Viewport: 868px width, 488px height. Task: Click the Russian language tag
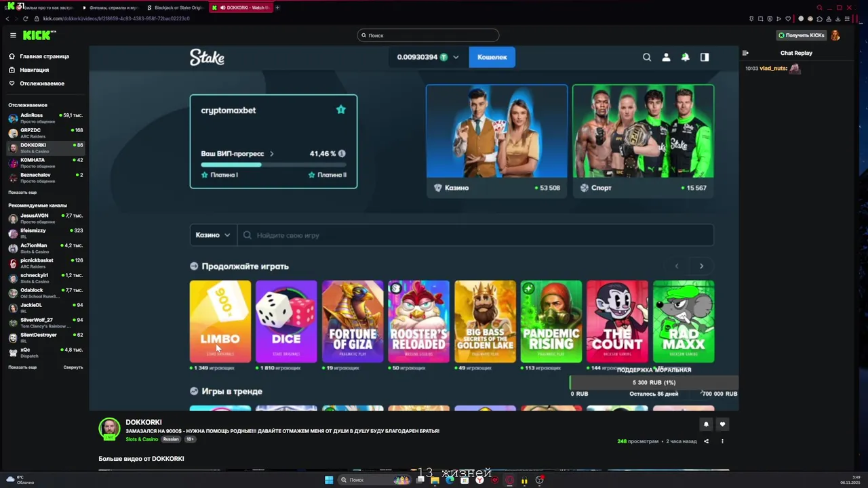coord(171,439)
